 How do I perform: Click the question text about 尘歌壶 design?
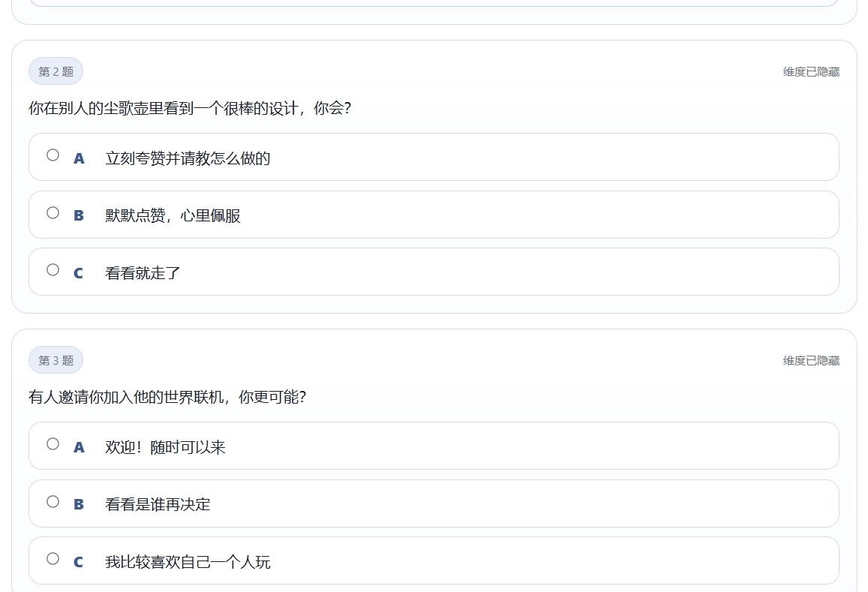pyautogui.click(x=190, y=108)
